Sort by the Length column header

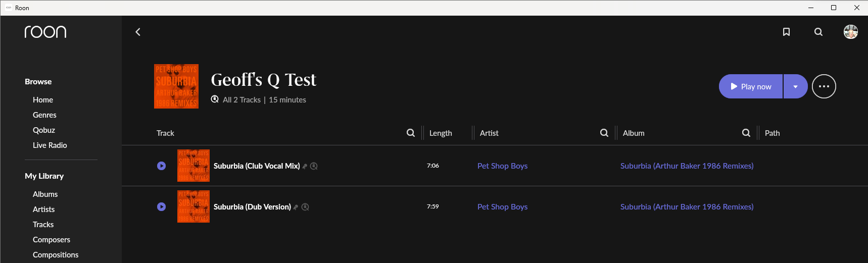[x=441, y=133]
